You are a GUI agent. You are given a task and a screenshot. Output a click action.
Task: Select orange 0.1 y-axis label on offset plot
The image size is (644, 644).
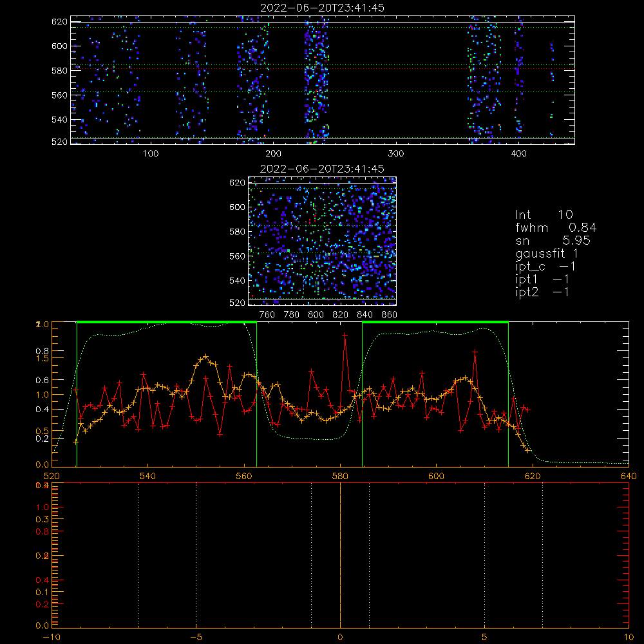point(43,592)
